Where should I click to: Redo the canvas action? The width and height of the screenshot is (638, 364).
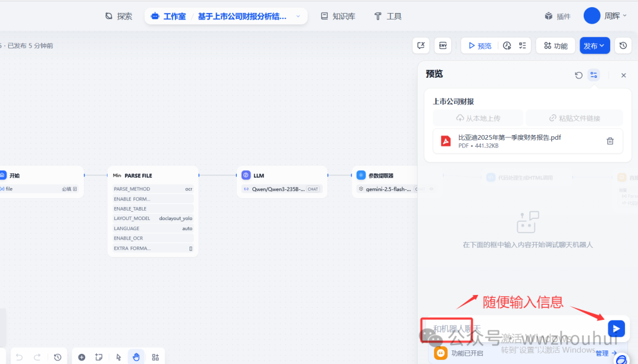[37, 357]
